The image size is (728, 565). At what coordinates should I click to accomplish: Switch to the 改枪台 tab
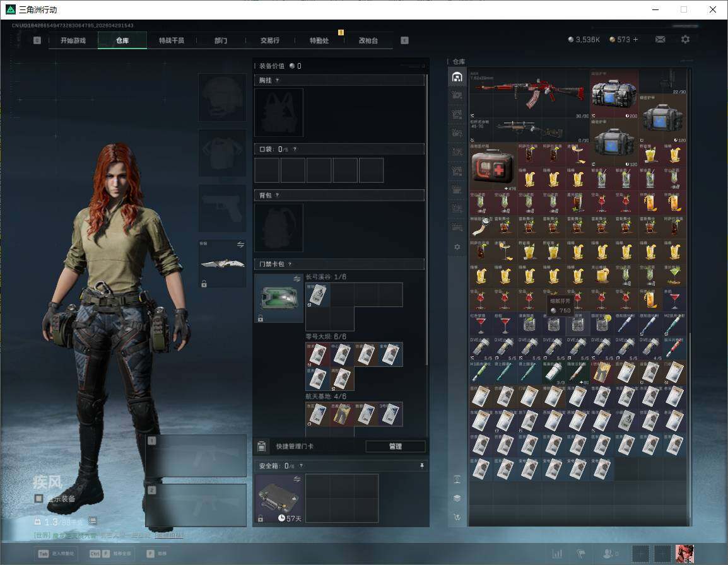368,40
